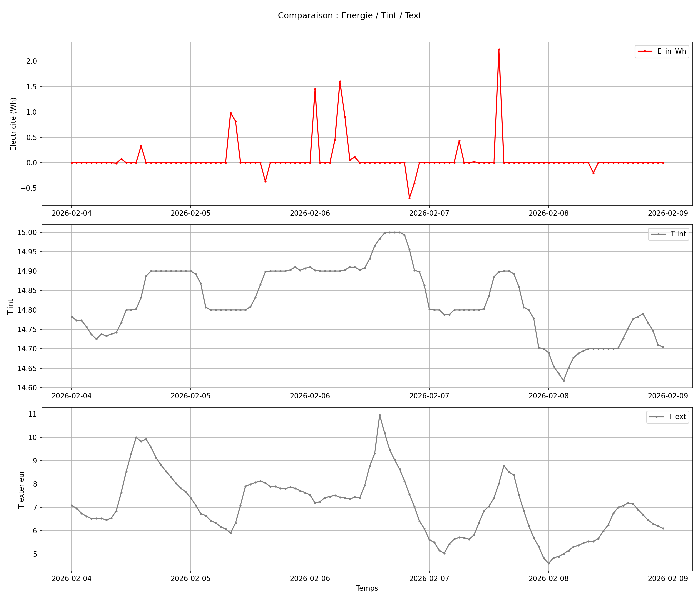
Task: Click the T int lowest point near 14.62
Action: (x=564, y=381)
